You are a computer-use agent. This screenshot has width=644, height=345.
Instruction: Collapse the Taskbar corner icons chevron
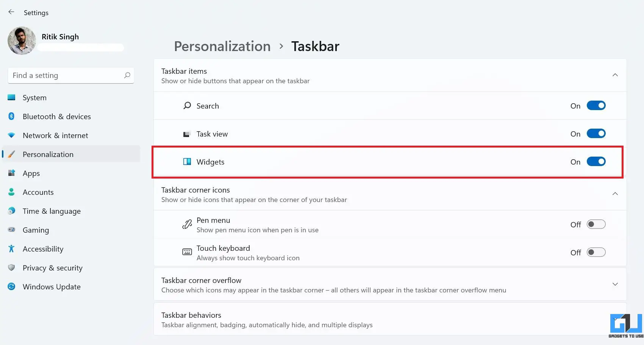615,194
